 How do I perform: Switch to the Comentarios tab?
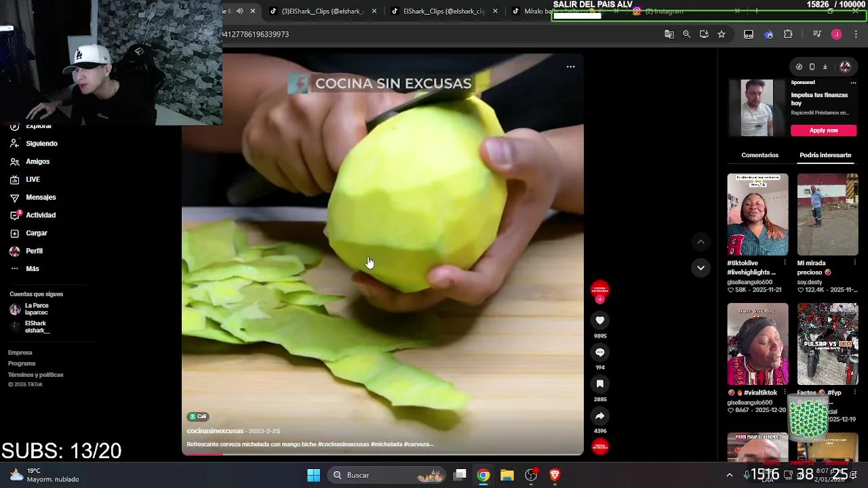(759, 155)
